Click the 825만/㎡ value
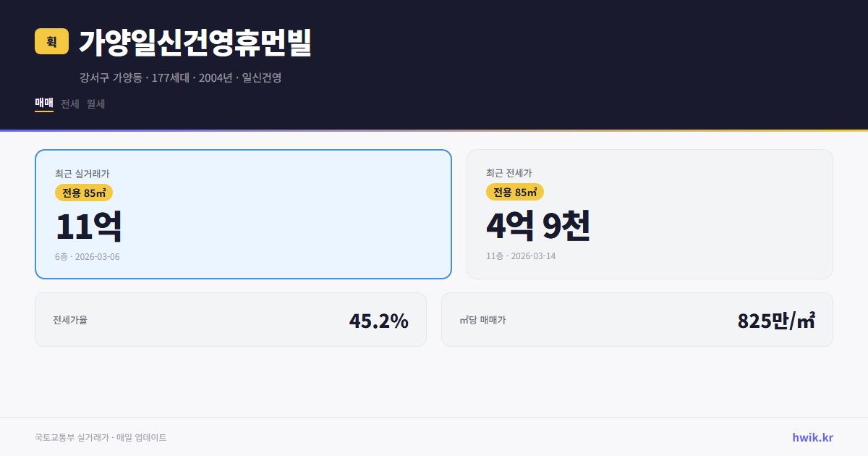This screenshot has height=456, width=868. click(775, 319)
